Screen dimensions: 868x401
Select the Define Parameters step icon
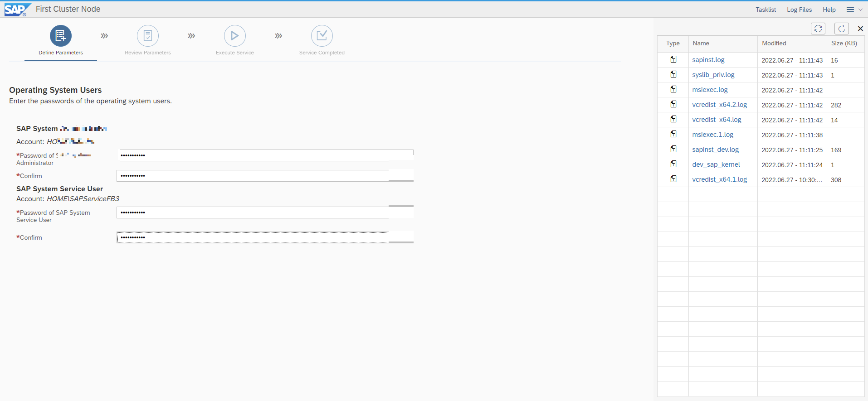pos(61,36)
